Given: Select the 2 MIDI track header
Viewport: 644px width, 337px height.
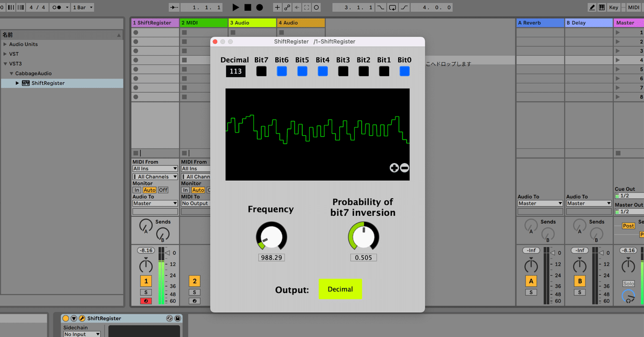Looking at the screenshot, I should [x=203, y=23].
